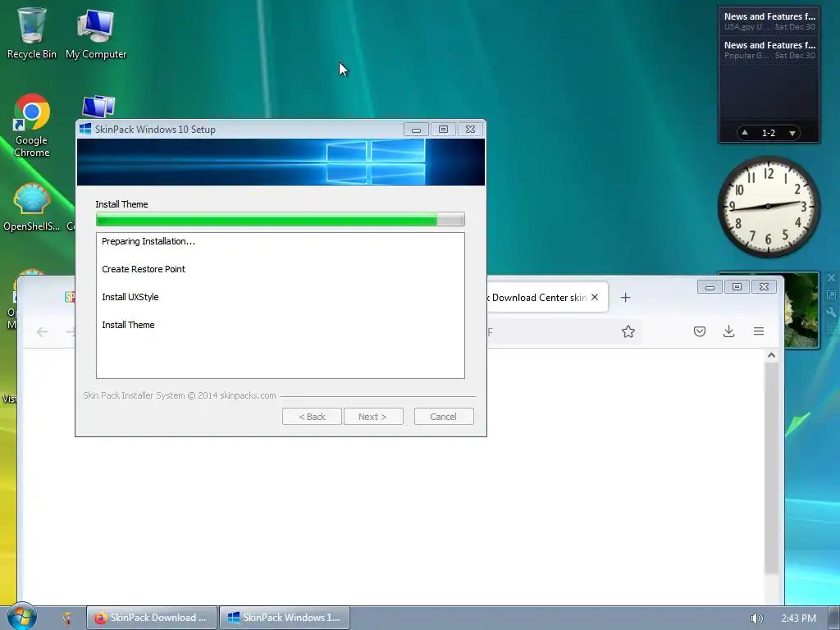Open slideshow gadget wrench options icon

coord(831,313)
